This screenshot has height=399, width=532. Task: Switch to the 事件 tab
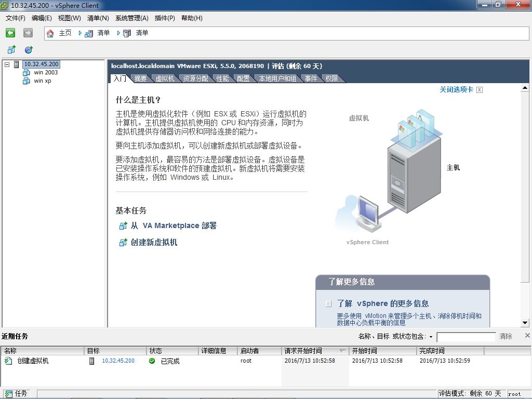tap(311, 78)
